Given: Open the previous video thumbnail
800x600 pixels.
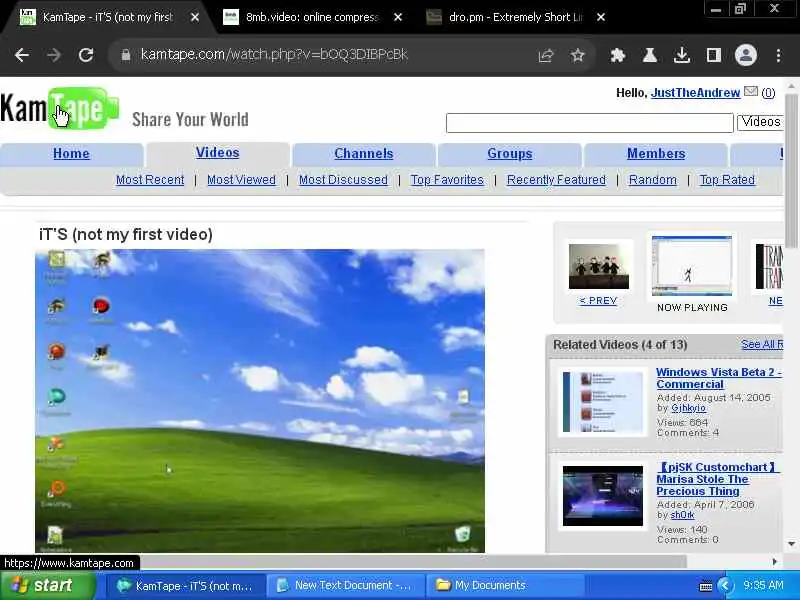Looking at the screenshot, I should 598,266.
